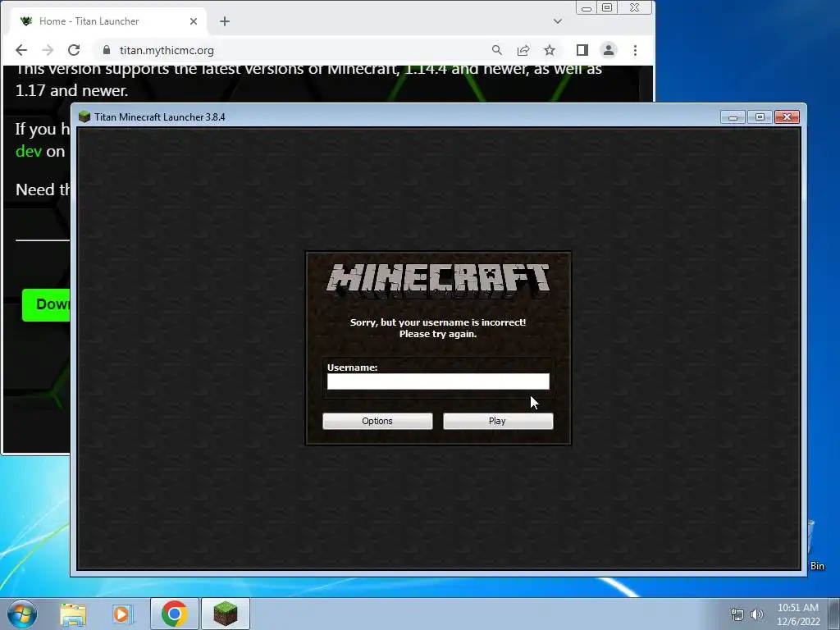Click Show desktop strip at taskbar end

tap(834, 614)
